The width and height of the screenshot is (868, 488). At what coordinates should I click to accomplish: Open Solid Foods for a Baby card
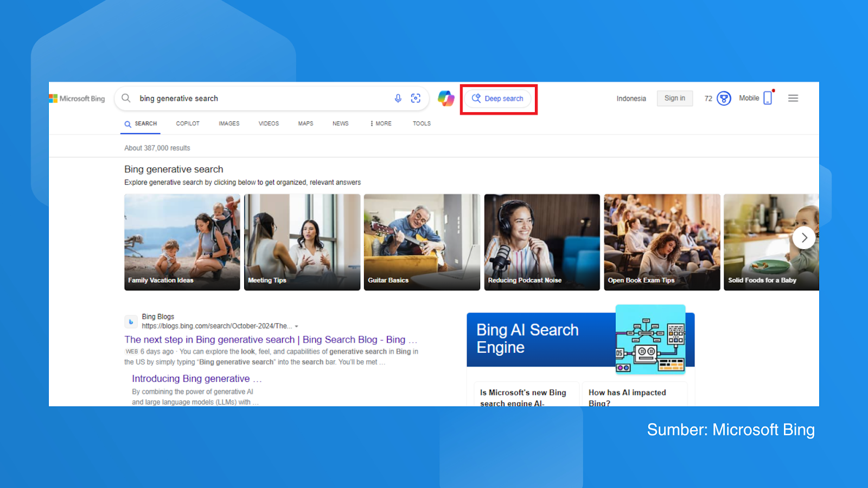[771, 242]
